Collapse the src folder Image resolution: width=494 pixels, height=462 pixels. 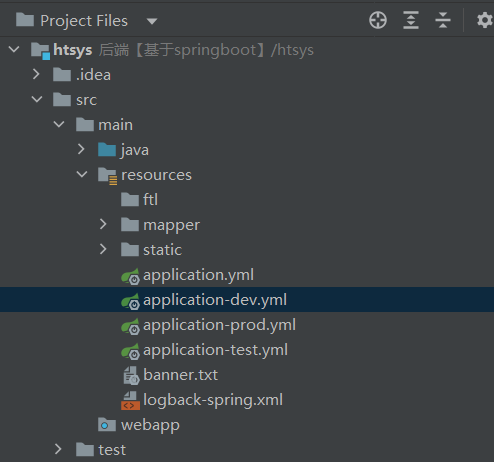(36, 99)
